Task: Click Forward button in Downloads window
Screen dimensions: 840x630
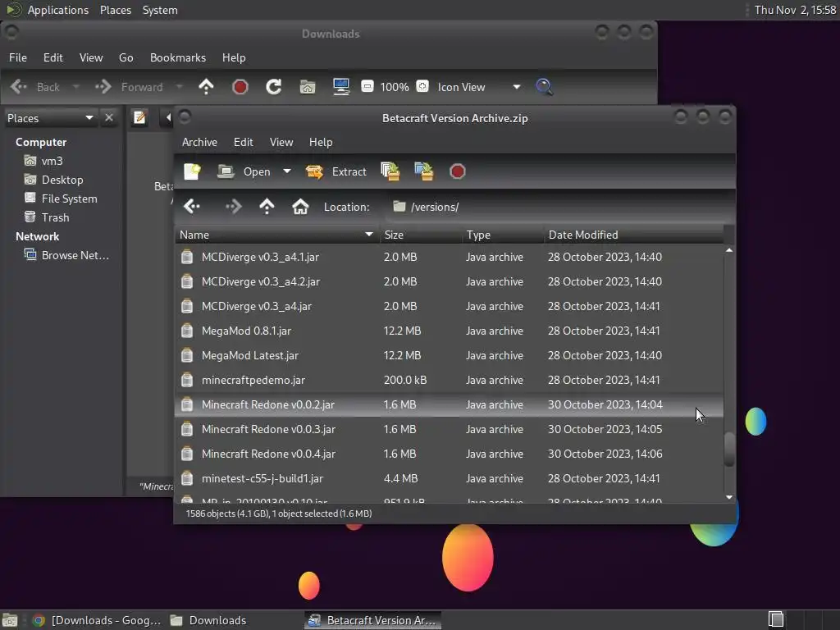Action: click(x=129, y=87)
